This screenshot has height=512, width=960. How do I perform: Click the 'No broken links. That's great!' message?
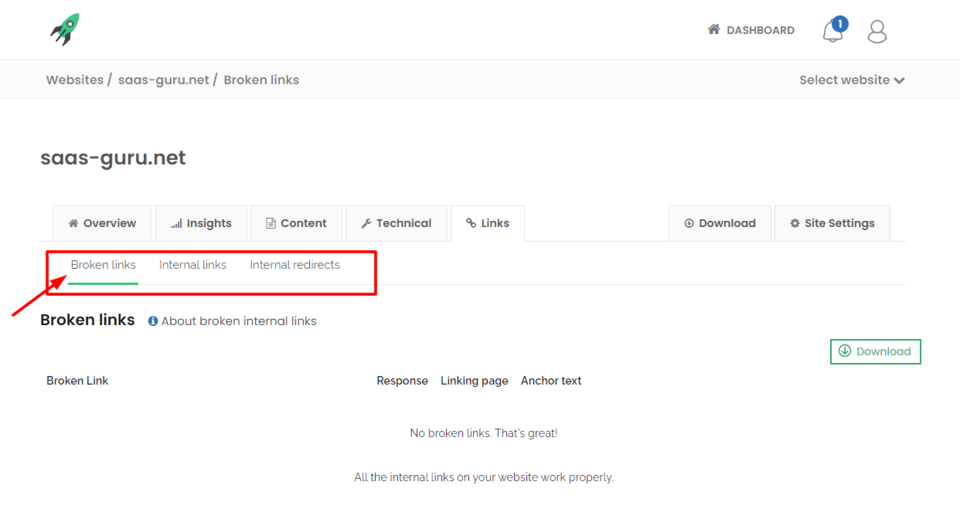[484, 433]
